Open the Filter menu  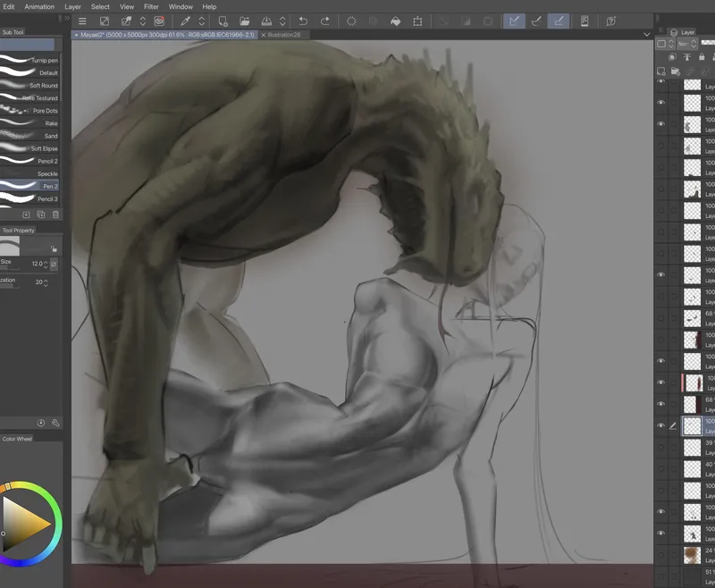[151, 7]
